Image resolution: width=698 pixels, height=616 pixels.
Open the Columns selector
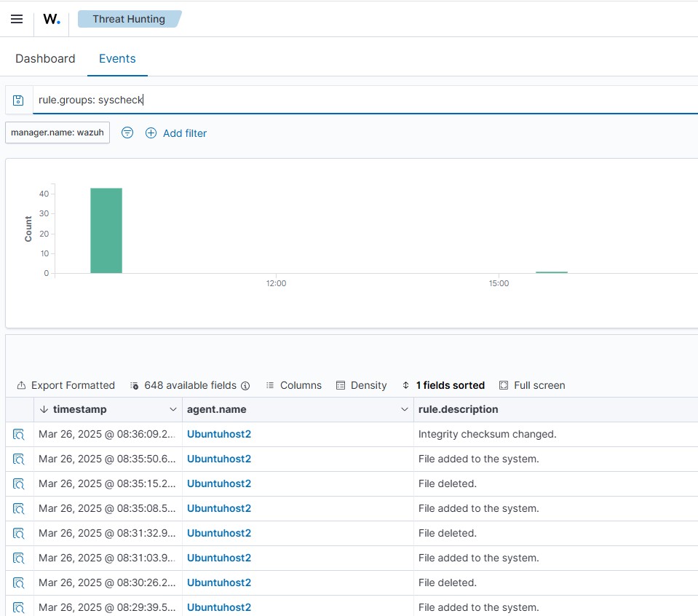(293, 385)
